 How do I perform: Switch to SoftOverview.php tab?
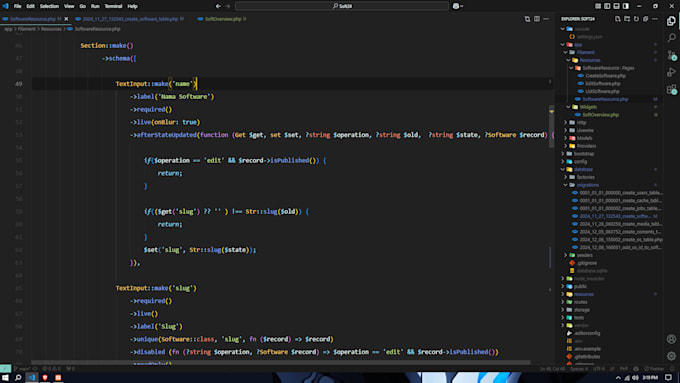(223, 19)
